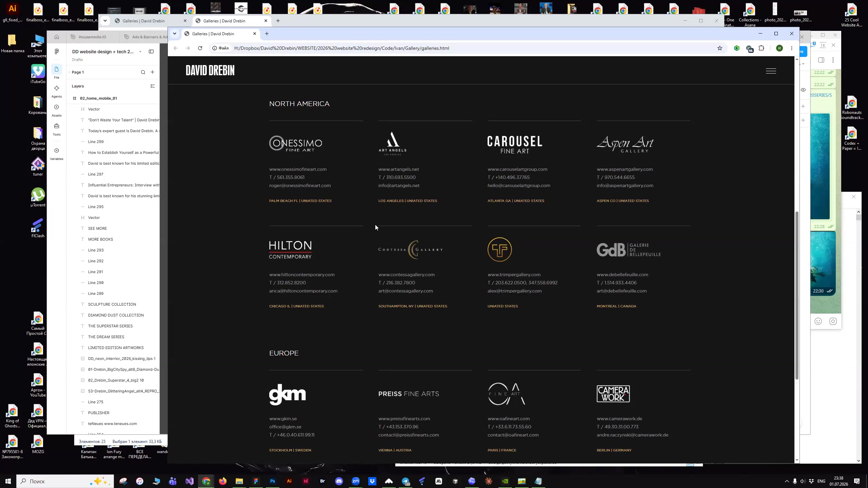Open the Figma Variables sidebar panel
The image size is (868, 488).
coord(57,154)
